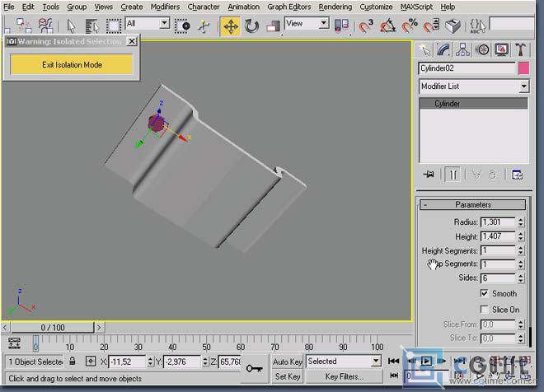
Task: Toggle the Selection Lock padlock icon
Action: pyautogui.click(x=73, y=362)
